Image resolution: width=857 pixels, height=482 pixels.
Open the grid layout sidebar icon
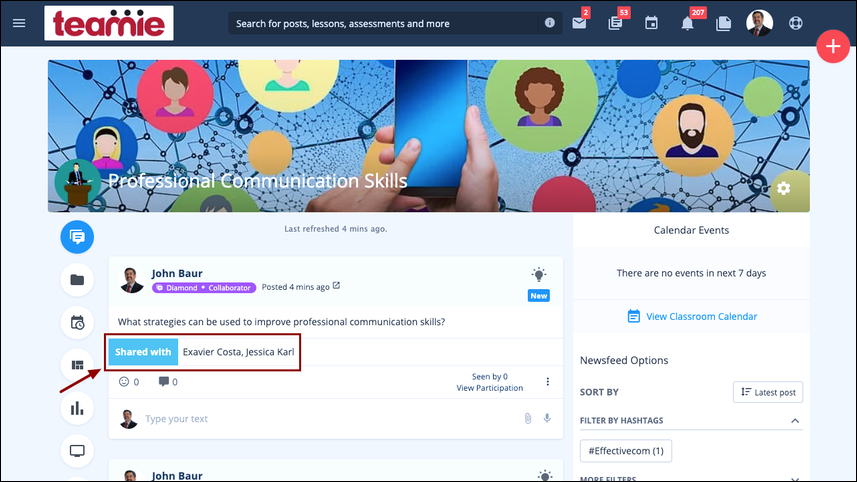click(77, 365)
